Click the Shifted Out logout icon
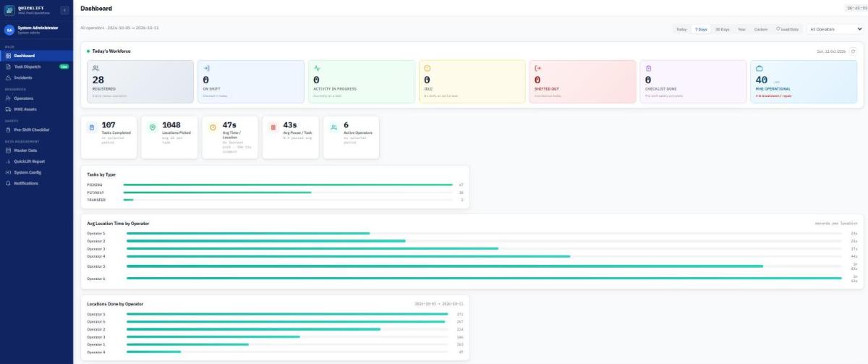 [537, 68]
